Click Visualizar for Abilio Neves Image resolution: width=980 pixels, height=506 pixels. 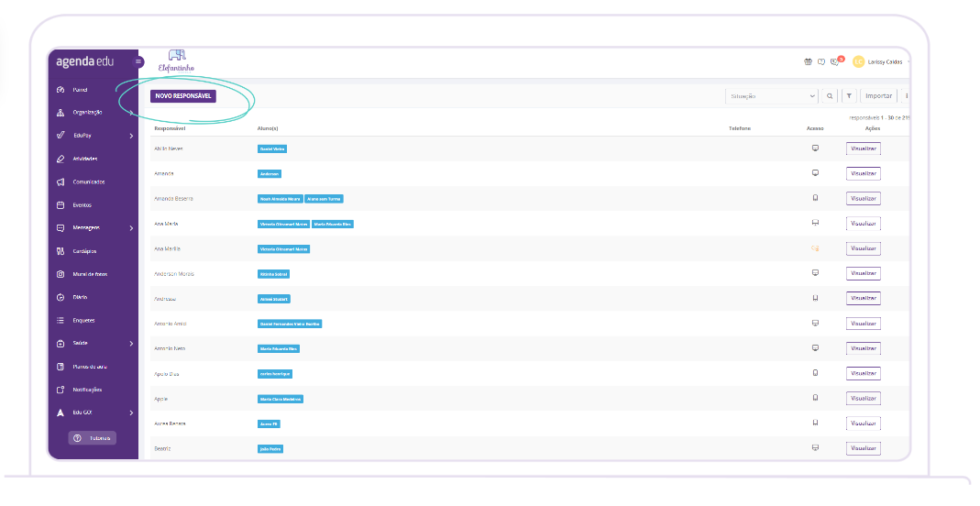[x=864, y=148]
